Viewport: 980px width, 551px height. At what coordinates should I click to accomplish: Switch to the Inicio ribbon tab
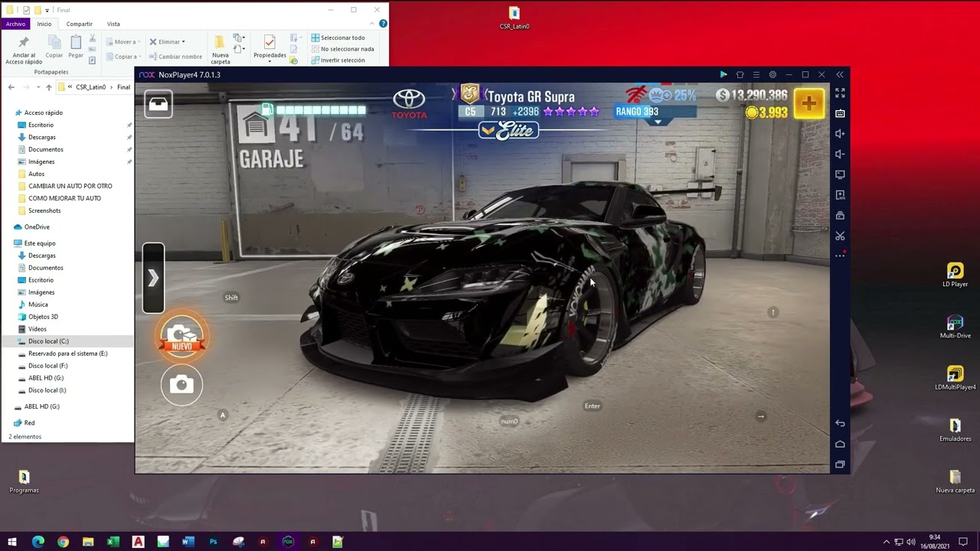point(44,24)
